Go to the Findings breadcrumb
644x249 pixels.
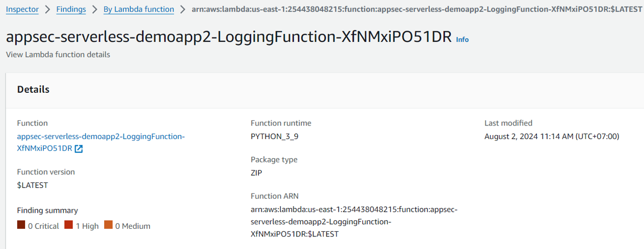tap(71, 9)
